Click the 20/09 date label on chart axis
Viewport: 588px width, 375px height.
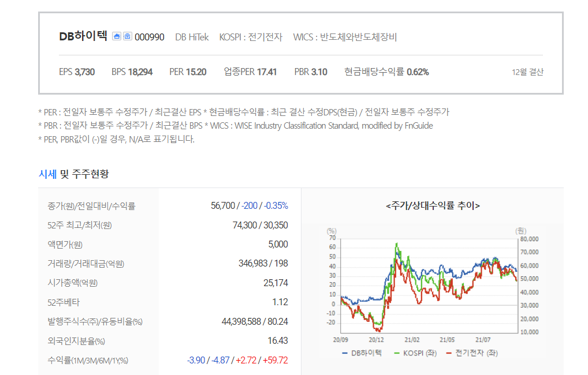tap(341, 340)
